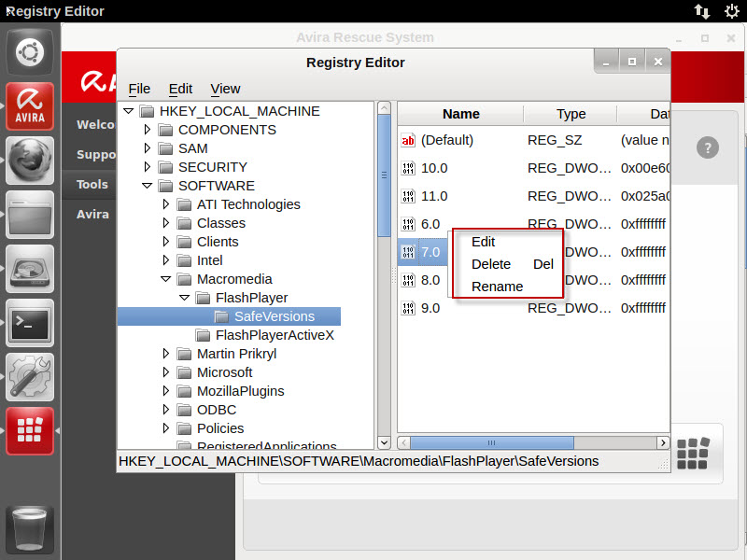
Task: Expand the Microsoft key
Action: coord(166,371)
